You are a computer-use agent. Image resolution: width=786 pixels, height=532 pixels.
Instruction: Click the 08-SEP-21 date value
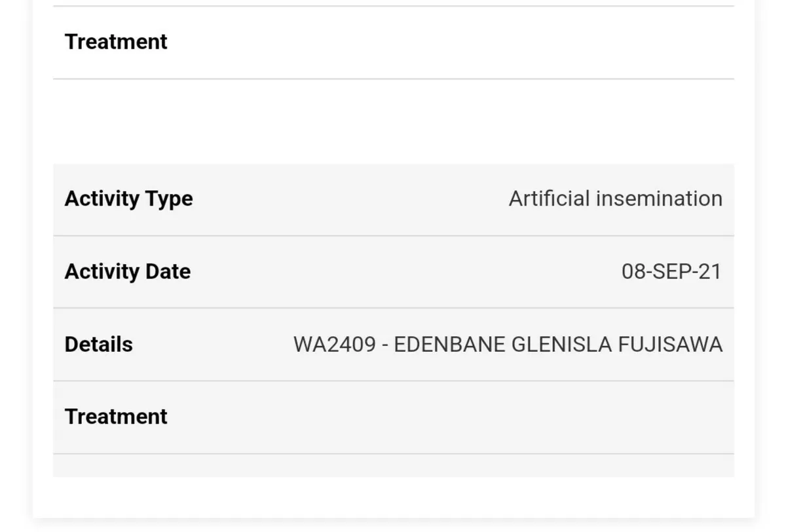(671, 271)
